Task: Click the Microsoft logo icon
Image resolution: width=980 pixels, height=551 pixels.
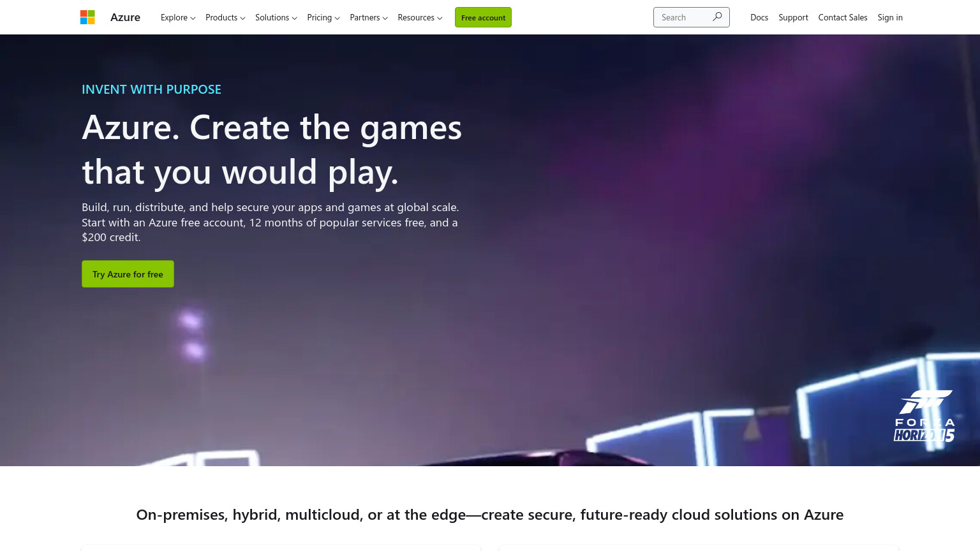Action: [x=87, y=17]
